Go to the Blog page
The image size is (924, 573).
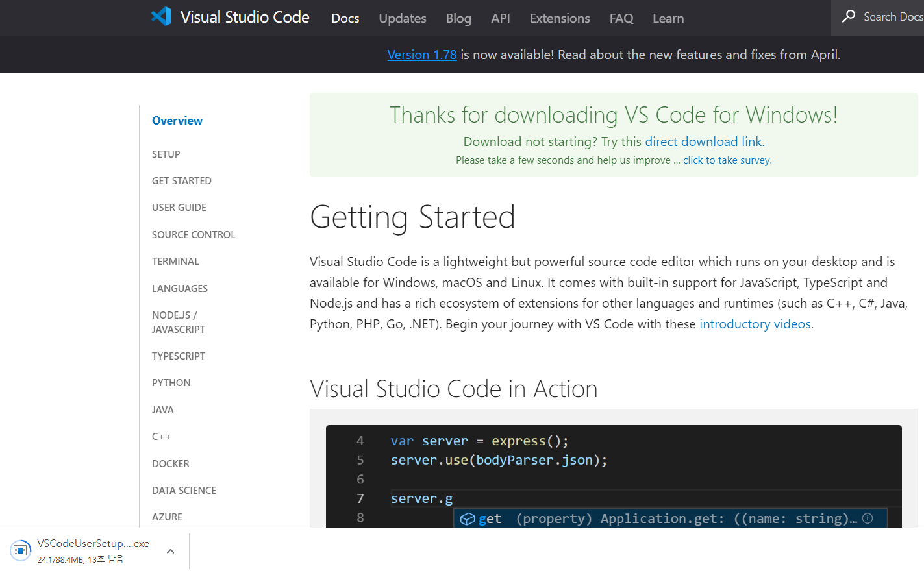[458, 18]
